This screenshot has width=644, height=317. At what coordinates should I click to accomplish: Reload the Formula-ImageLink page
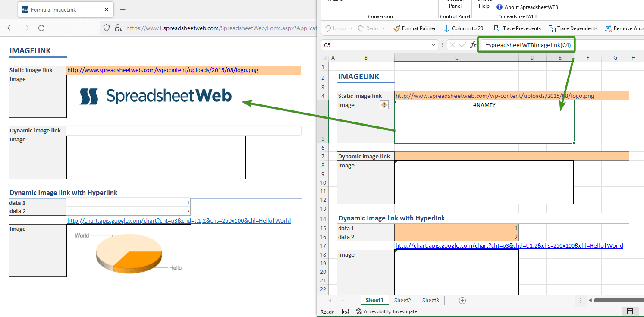[41, 28]
